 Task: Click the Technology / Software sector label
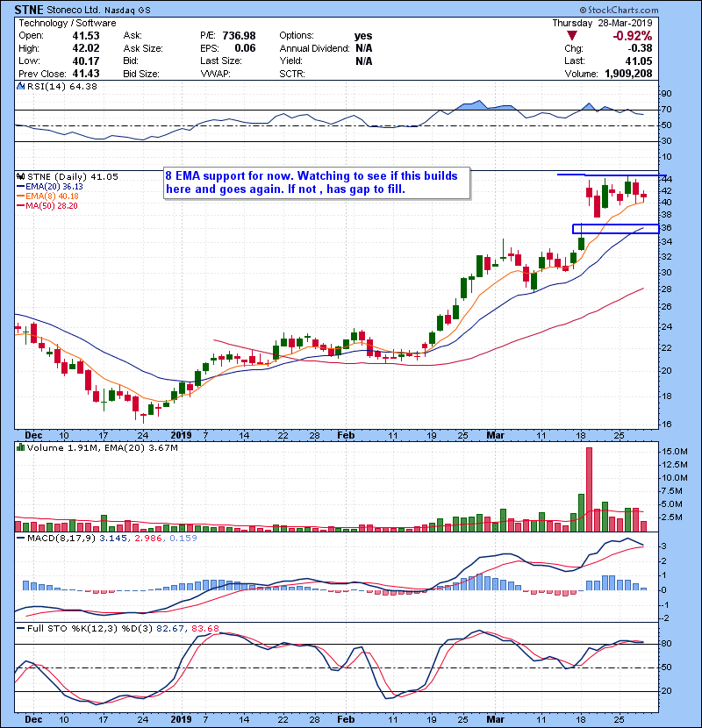pyautogui.click(x=68, y=23)
